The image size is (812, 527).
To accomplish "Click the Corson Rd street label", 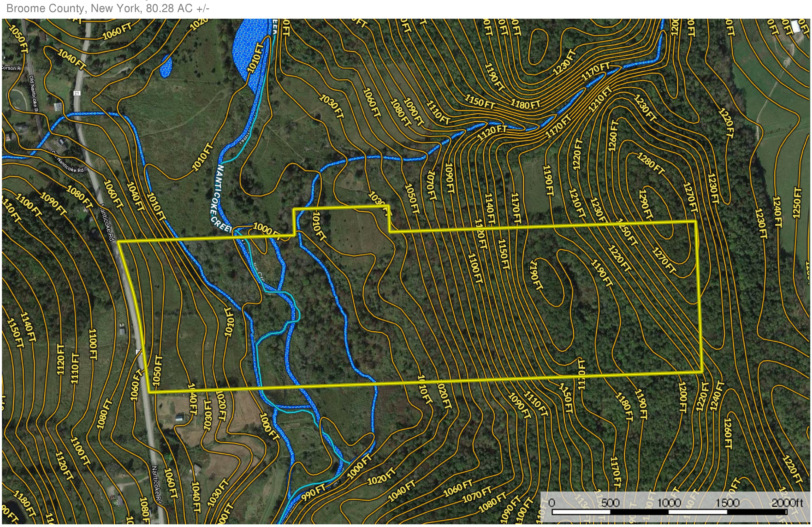I will click(x=11, y=68).
